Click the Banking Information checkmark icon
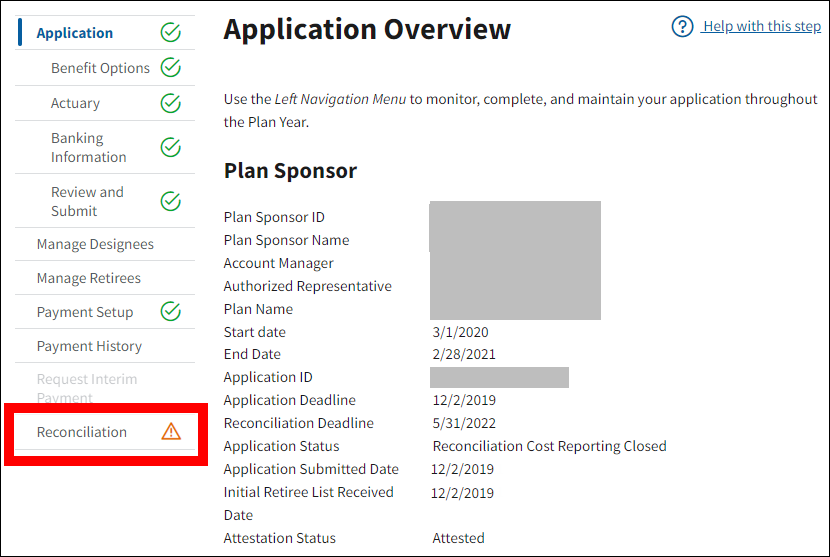The width and height of the screenshot is (830, 557). click(x=171, y=148)
